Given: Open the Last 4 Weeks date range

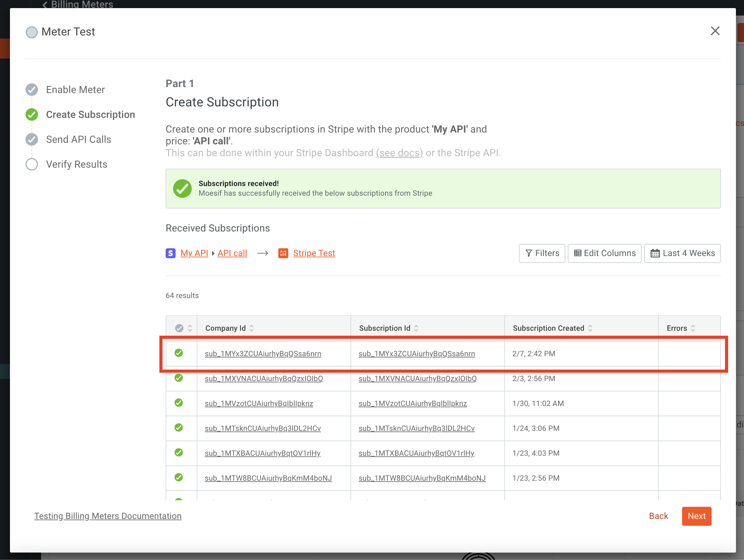Looking at the screenshot, I should [682, 253].
